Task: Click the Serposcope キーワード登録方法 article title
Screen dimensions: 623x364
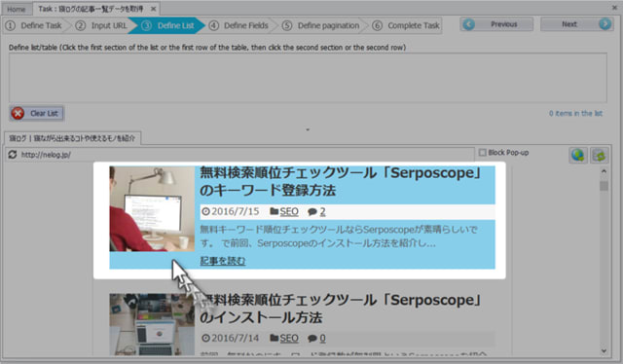Action: tap(341, 182)
